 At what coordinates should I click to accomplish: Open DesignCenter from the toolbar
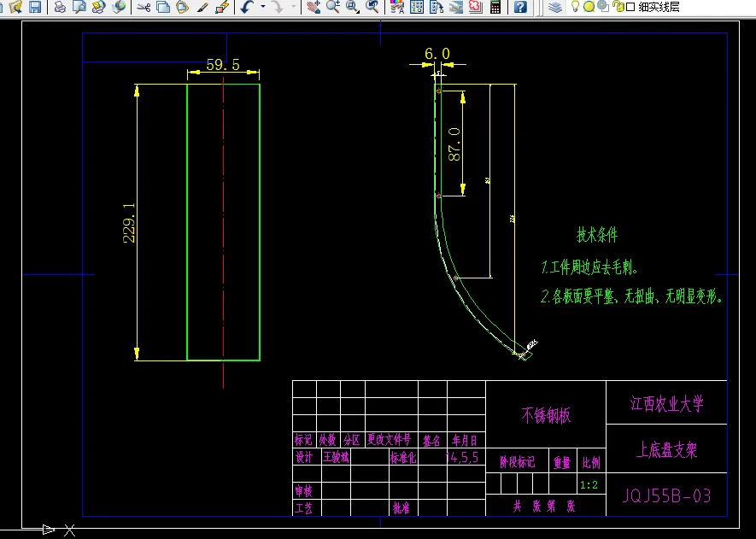coord(417,7)
